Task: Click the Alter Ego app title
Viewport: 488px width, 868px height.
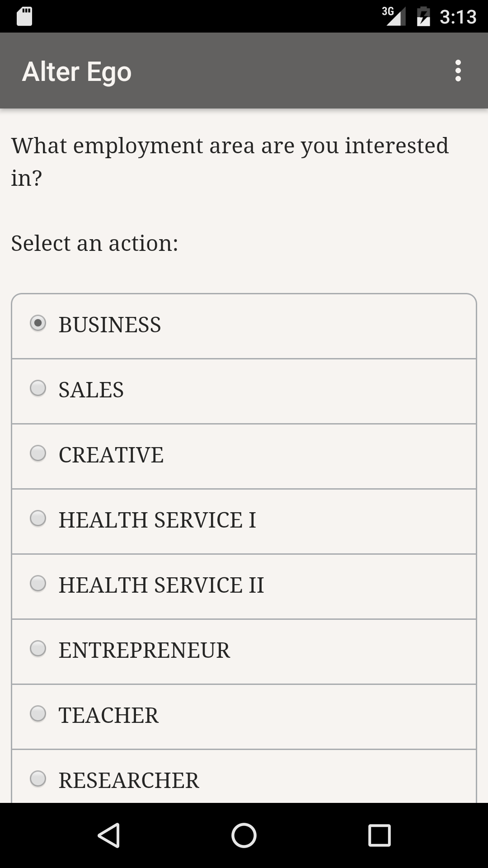Action: click(77, 71)
